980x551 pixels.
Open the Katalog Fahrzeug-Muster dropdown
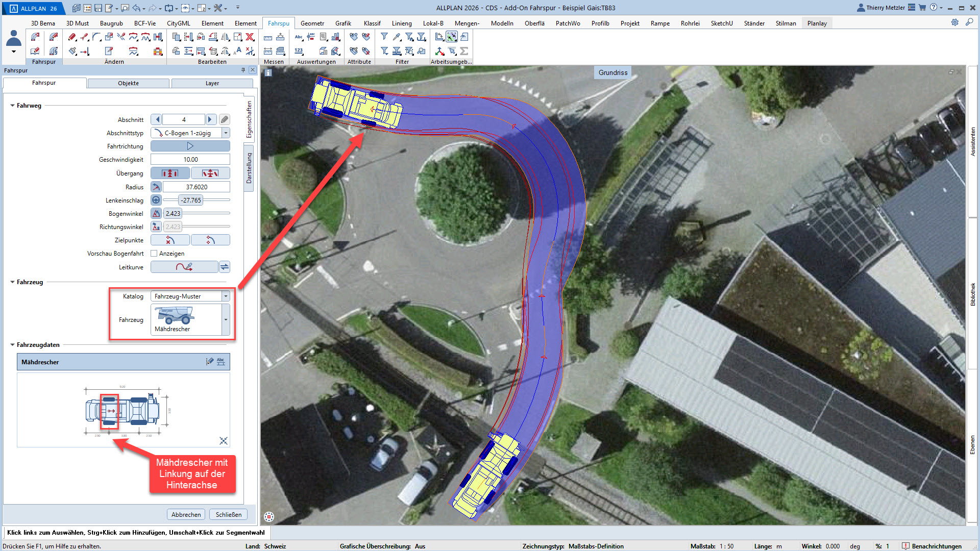(x=226, y=296)
